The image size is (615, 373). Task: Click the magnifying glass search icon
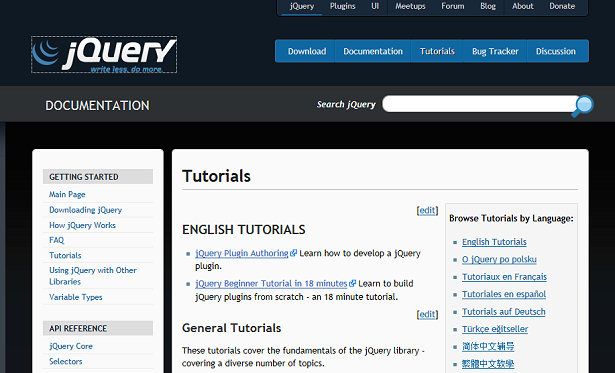click(583, 106)
